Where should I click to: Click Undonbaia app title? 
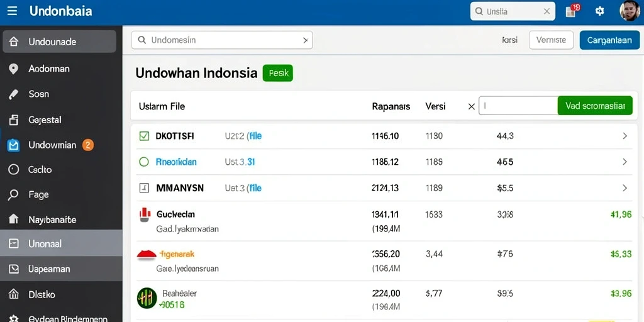click(61, 11)
